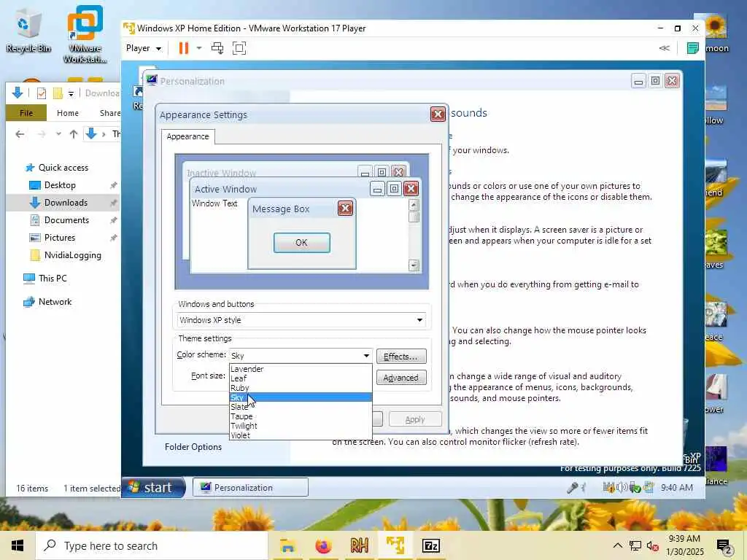Click the Effects... button

tap(401, 357)
